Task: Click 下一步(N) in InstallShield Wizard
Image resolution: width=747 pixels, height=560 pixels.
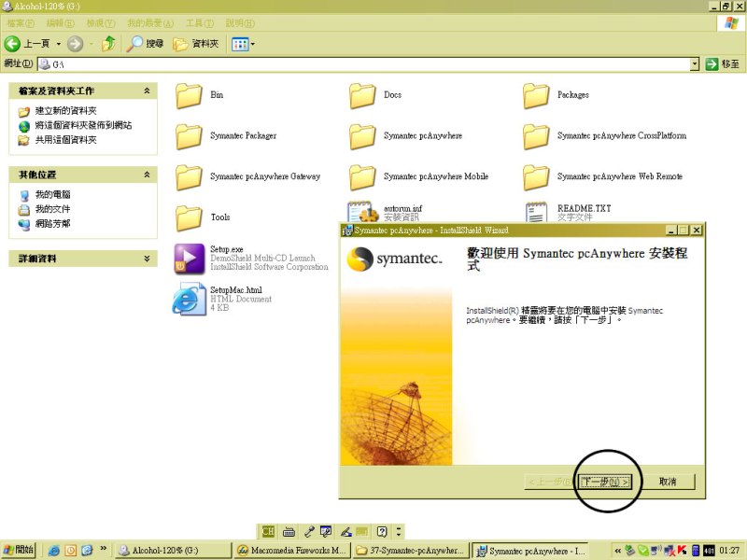Action: [605, 482]
